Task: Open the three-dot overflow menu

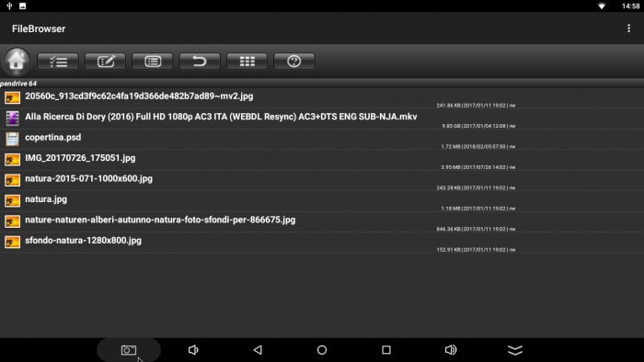Action: tap(628, 28)
